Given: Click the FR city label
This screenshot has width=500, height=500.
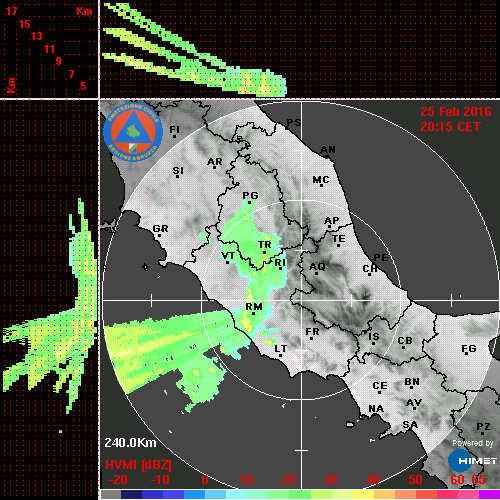Looking at the screenshot, I should coord(312,332).
